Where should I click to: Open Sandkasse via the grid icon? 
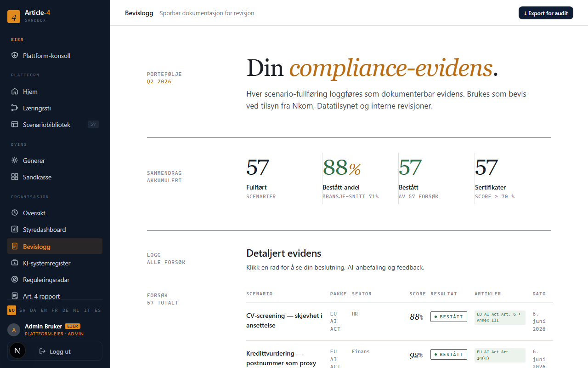tap(15, 177)
